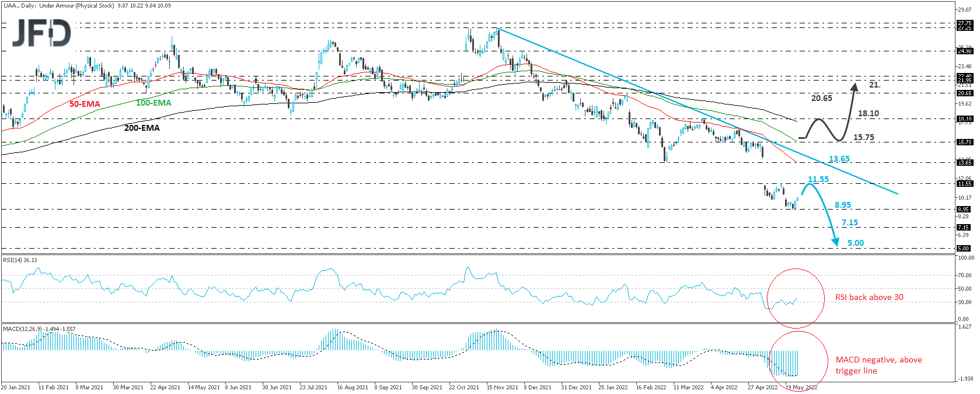Select the 20 Jan 2021 date label

click(x=16, y=387)
